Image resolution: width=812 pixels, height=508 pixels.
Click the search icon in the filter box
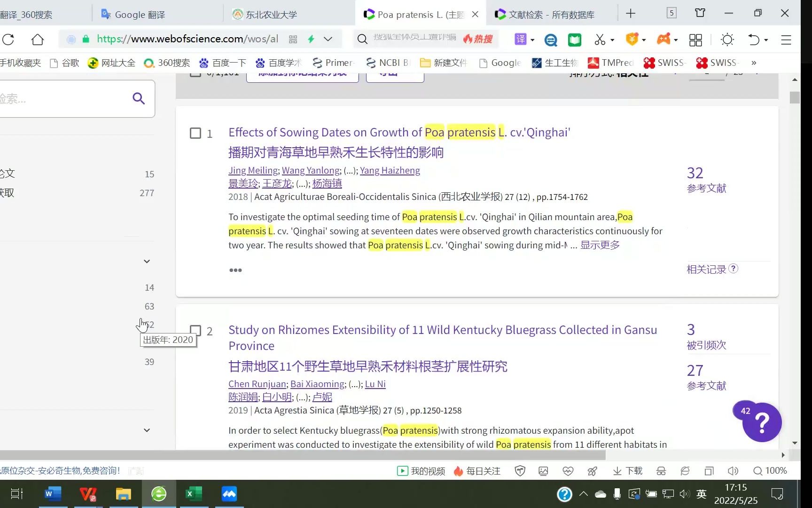[x=139, y=98]
